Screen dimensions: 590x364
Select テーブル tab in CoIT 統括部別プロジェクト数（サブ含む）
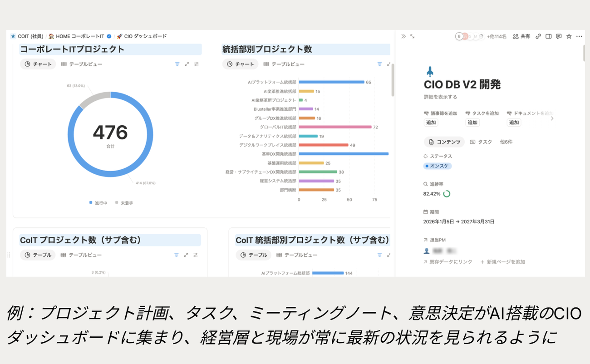(253, 255)
